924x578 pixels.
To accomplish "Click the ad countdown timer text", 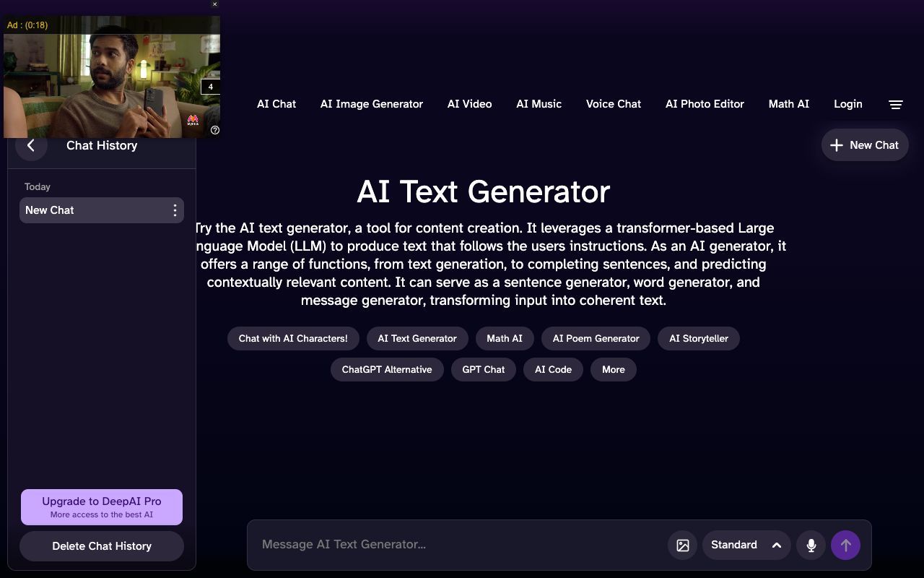I will [27, 25].
